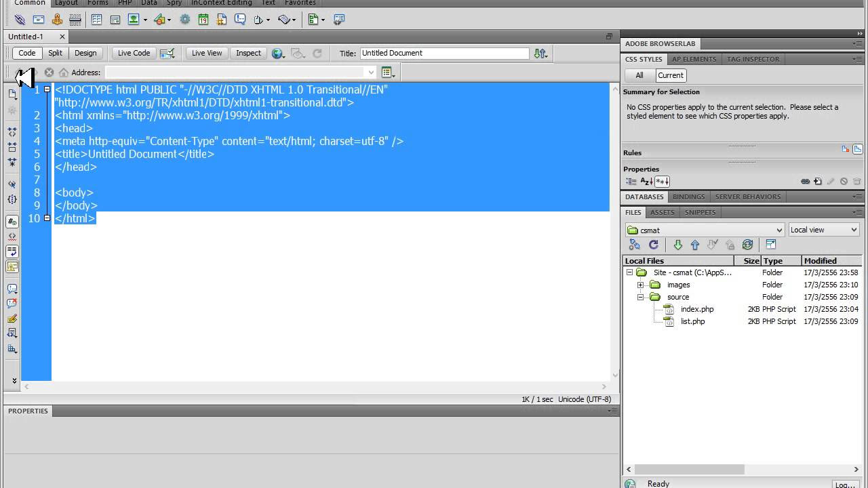This screenshot has height=488, width=868.
Task: Refresh the Files panel list
Action: [654, 245]
